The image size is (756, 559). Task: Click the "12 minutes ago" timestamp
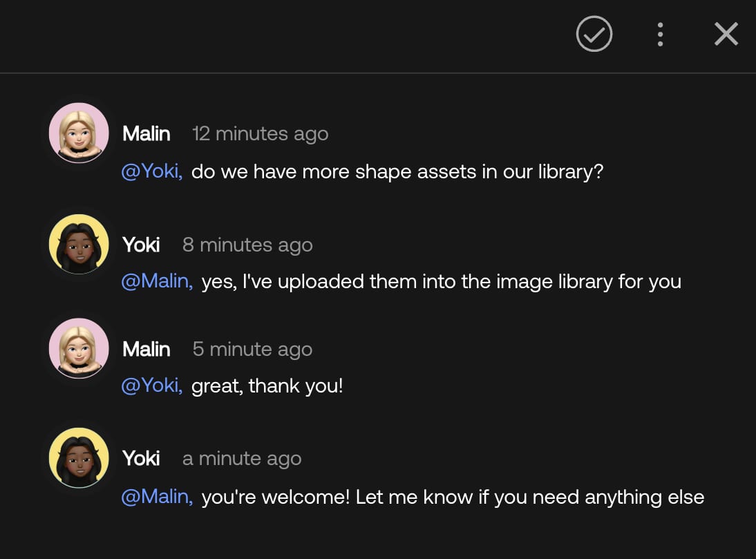click(x=260, y=133)
